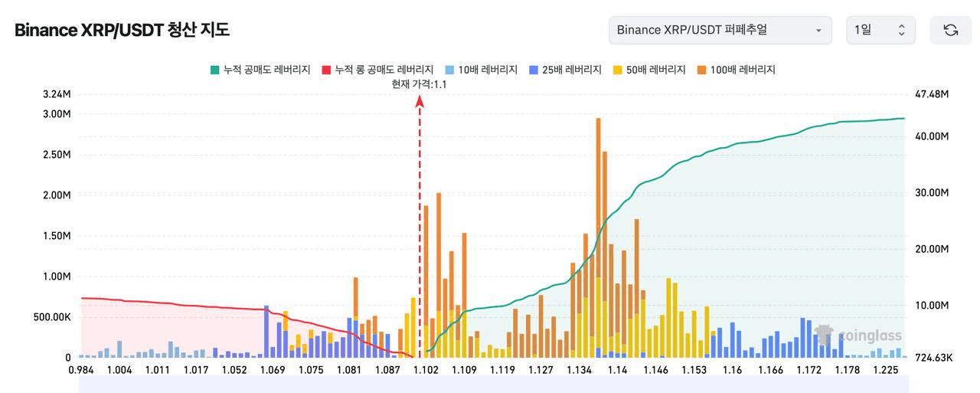980x393 pixels.
Task: Toggle the 누적 롱 공매도 레버리지 legend
Action: [377, 70]
